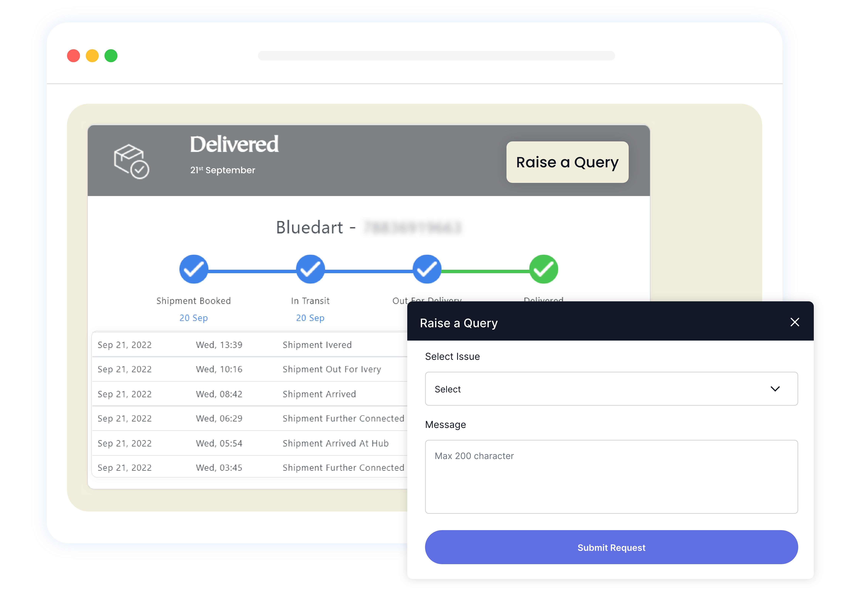
Task: Expand the Select chevron in the dialog
Action: click(776, 389)
